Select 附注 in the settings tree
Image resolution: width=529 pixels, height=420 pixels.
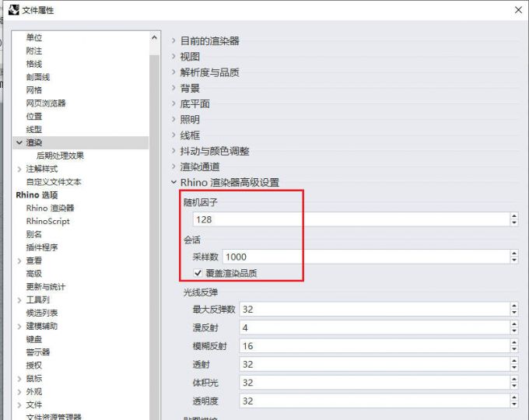pyautogui.click(x=34, y=51)
